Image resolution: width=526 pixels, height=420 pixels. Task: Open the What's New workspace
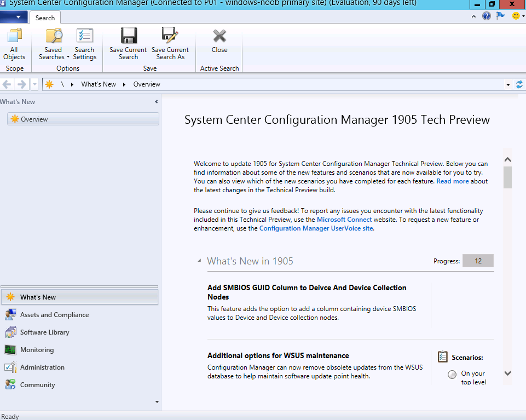point(79,297)
